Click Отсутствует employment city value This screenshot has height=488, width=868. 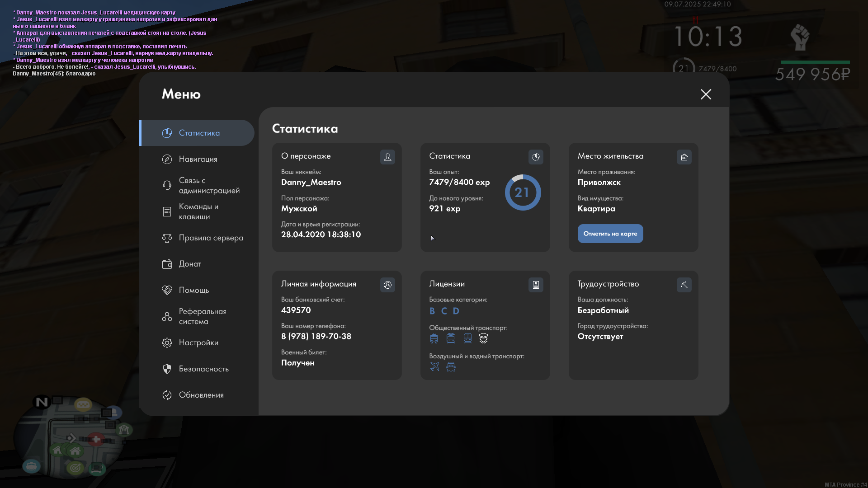tap(600, 337)
